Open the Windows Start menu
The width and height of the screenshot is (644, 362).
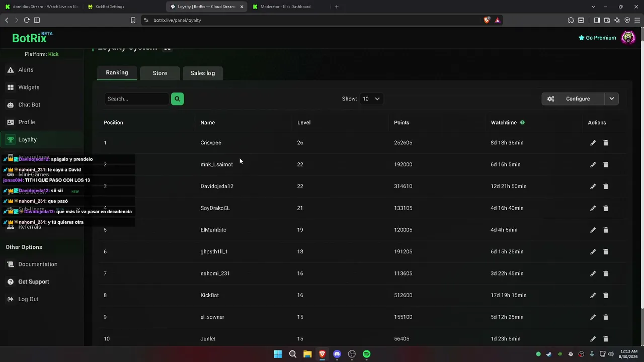click(278, 354)
